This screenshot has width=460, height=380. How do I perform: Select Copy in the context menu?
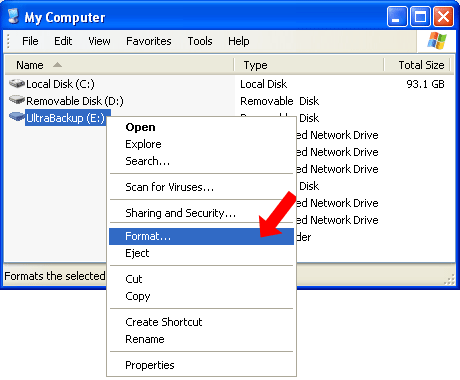tap(201, 296)
